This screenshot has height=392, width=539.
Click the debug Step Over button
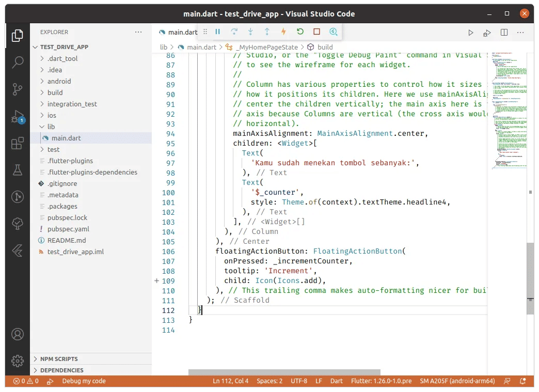(x=234, y=32)
